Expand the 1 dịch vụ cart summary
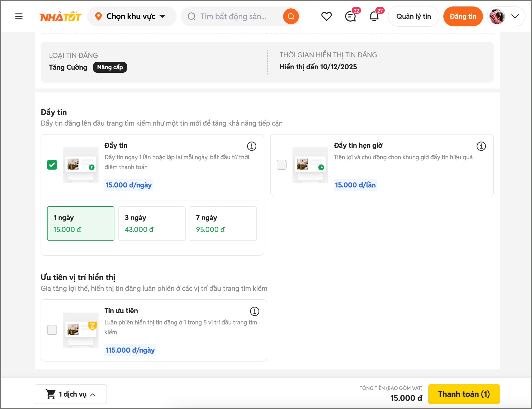The height and width of the screenshot is (409, 532). [71, 394]
